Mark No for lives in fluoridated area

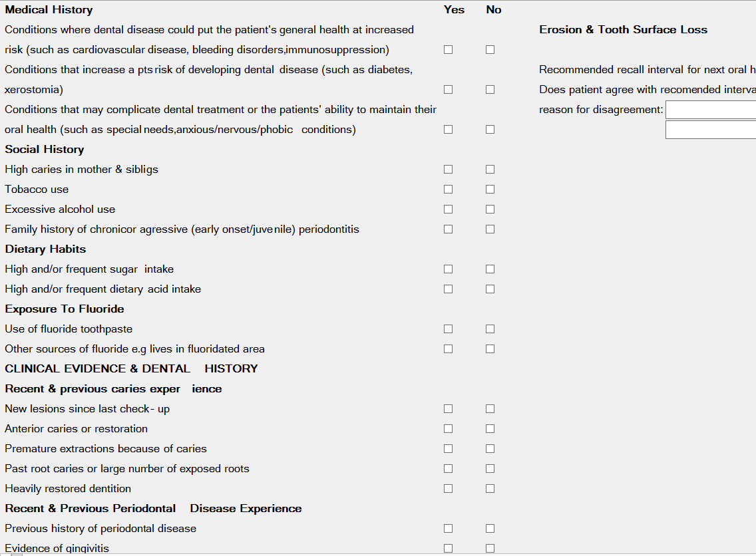click(x=490, y=349)
